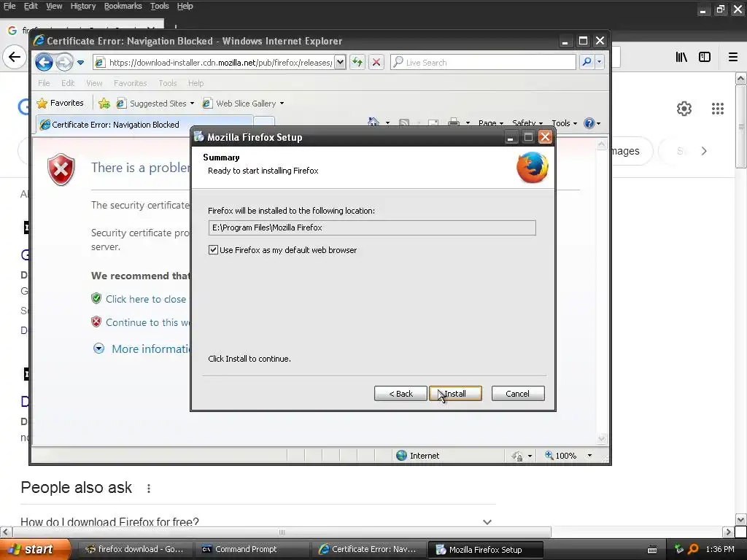Viewport: 747px width, 560px height.
Task: Open the Firefox History menu
Action: click(83, 6)
